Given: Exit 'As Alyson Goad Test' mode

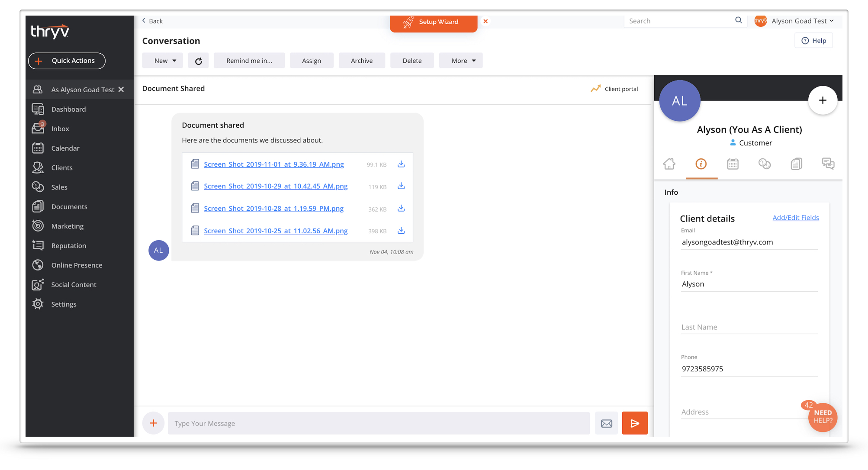Looking at the screenshot, I should click(121, 89).
